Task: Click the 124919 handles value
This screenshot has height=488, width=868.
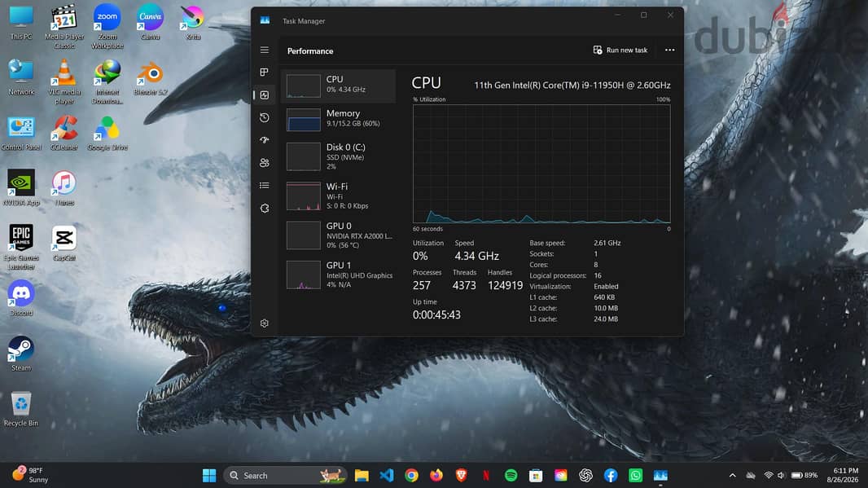Action: tap(505, 285)
